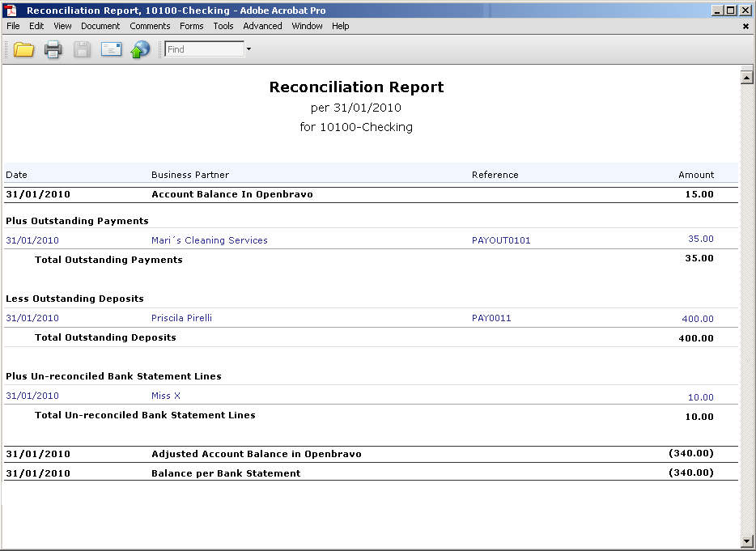This screenshot has height=551, width=756.
Task: Click Mari's Cleaning Services link
Action: pos(209,240)
